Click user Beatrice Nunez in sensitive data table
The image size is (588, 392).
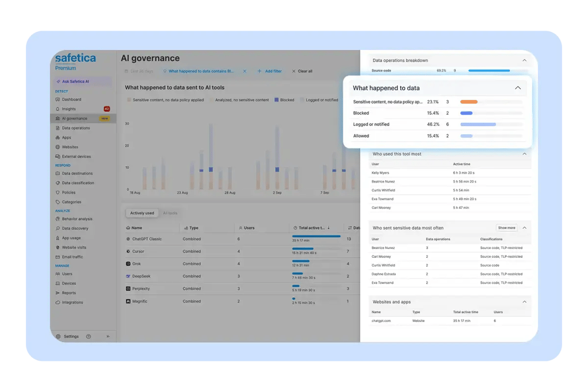click(383, 248)
